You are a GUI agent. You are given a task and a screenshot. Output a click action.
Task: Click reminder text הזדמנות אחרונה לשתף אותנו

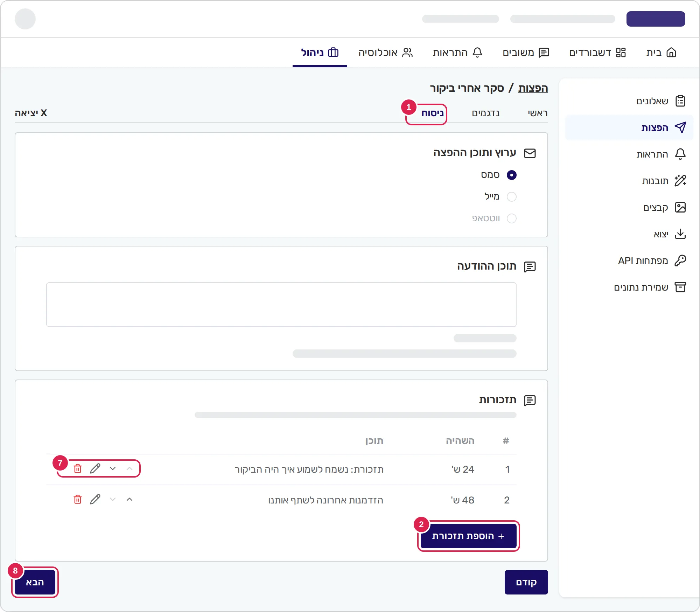pos(326,500)
